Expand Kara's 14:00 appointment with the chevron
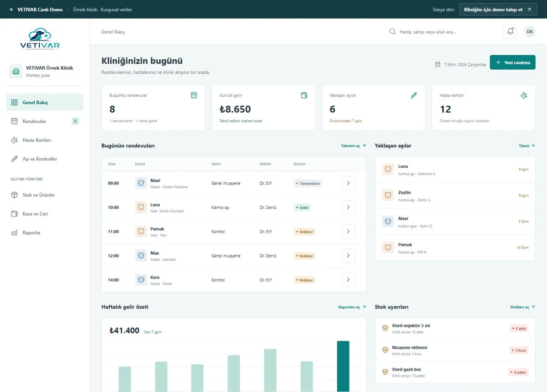The width and height of the screenshot is (547, 392). coord(348,280)
